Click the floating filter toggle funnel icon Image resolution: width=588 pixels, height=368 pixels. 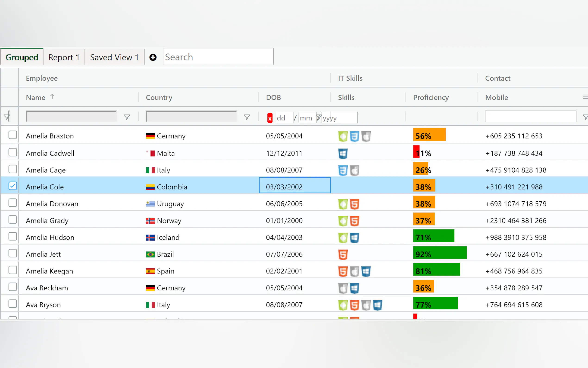coord(7,117)
